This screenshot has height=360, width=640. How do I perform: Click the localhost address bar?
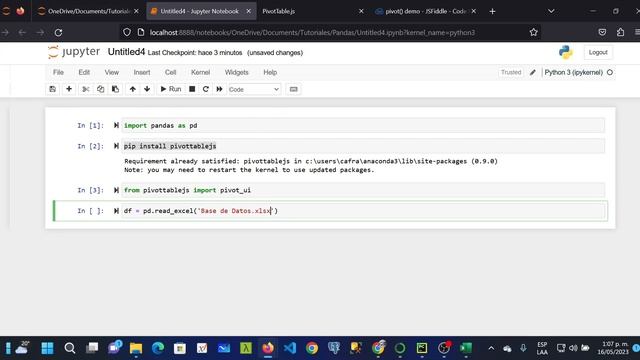312,32
